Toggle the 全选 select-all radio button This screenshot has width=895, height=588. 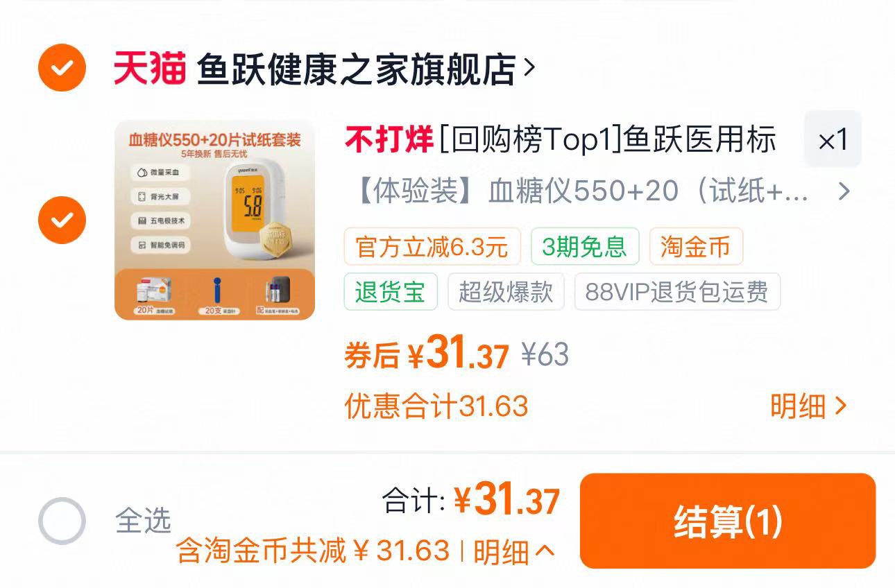click(x=62, y=521)
